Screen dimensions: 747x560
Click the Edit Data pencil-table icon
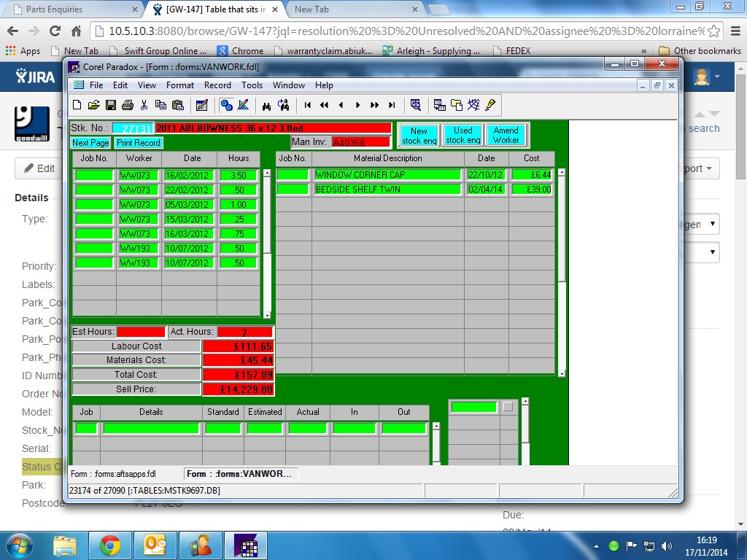click(x=201, y=105)
